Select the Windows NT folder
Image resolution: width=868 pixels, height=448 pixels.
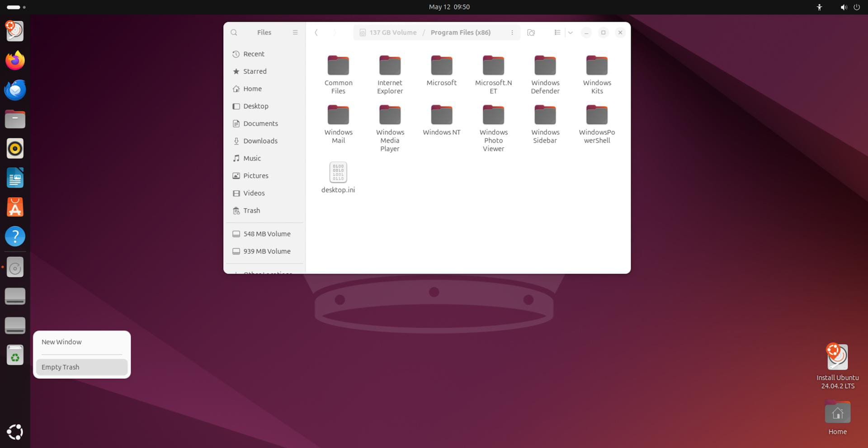pyautogui.click(x=442, y=120)
